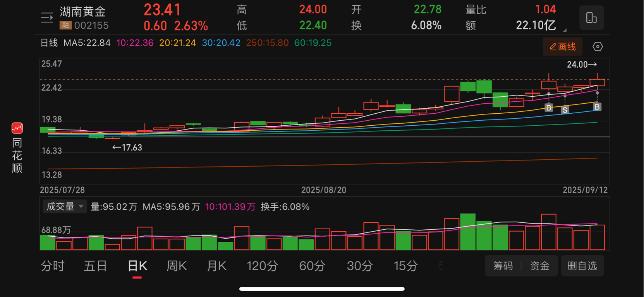Click 删自选 to remove from watchlist

point(582,266)
